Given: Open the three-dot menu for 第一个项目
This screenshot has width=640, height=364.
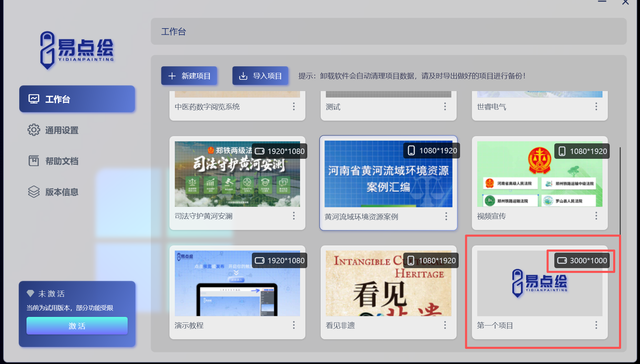Looking at the screenshot, I should [596, 325].
